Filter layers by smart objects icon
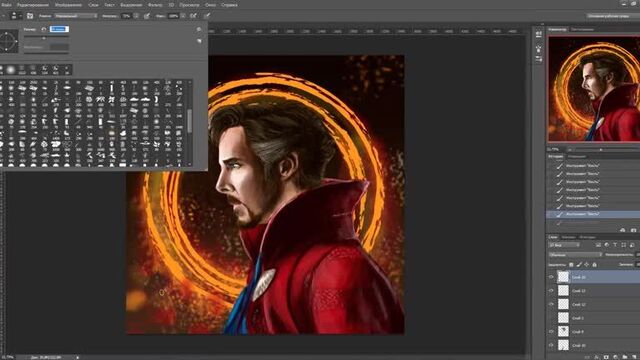The height and width of the screenshot is (360, 640). pyautogui.click(x=632, y=245)
